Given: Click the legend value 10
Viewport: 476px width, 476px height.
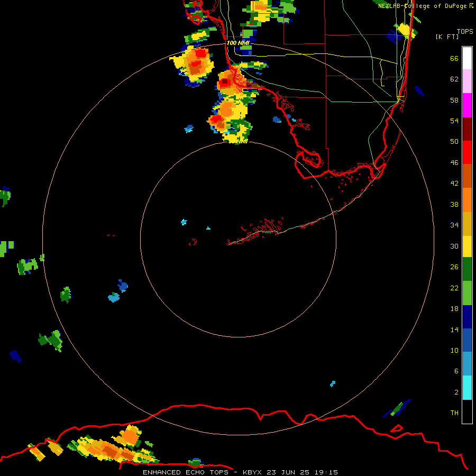Looking at the screenshot, I should 454,351.
